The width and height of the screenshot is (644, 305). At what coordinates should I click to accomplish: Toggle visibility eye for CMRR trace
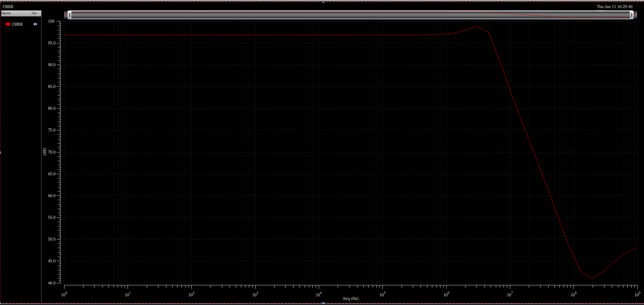pos(35,24)
